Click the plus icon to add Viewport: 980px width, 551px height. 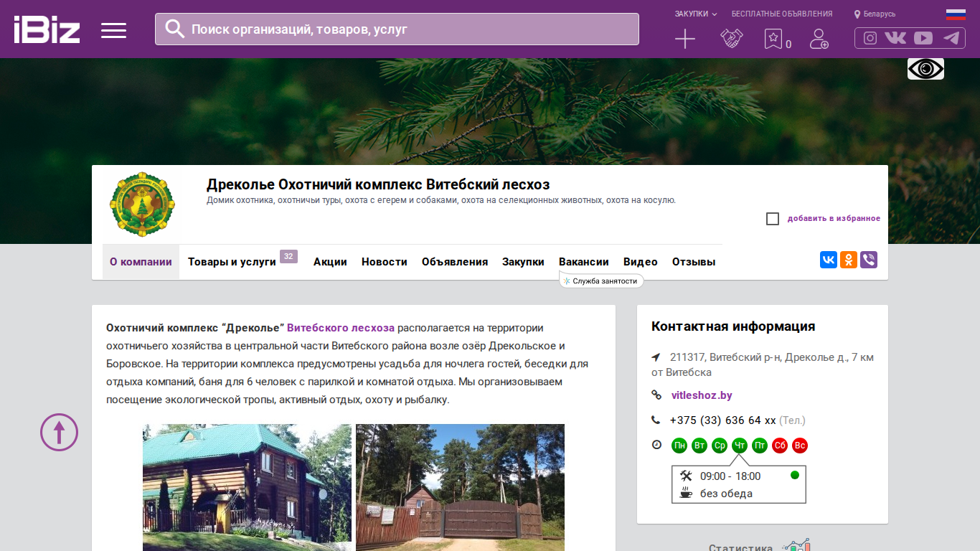click(685, 39)
